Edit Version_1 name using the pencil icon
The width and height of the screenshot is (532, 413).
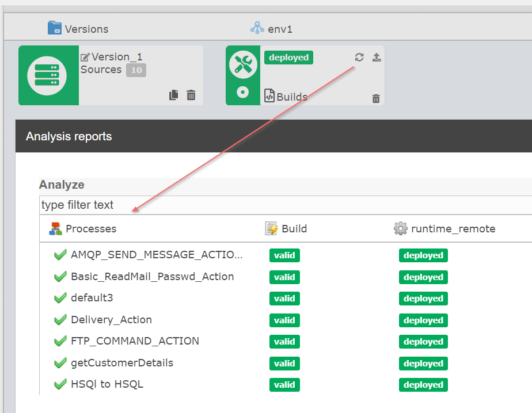pyautogui.click(x=84, y=56)
